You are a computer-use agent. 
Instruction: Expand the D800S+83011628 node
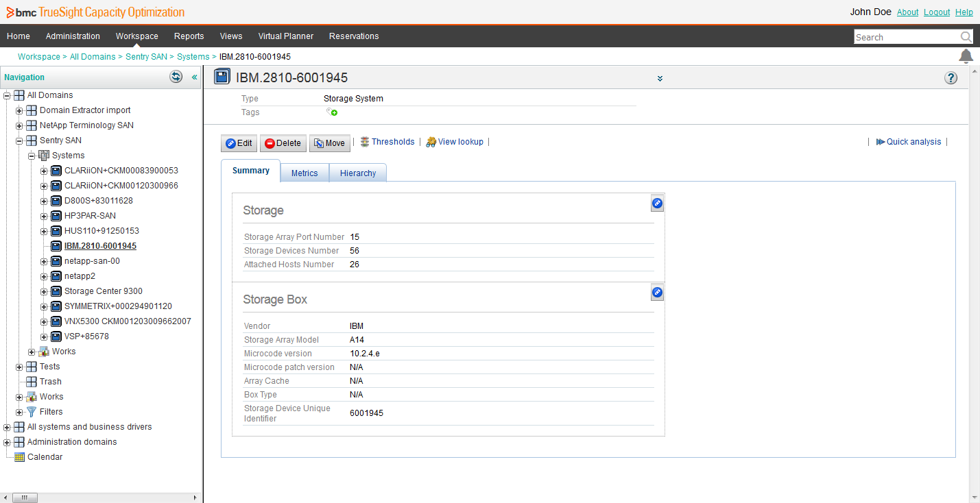[44, 201]
